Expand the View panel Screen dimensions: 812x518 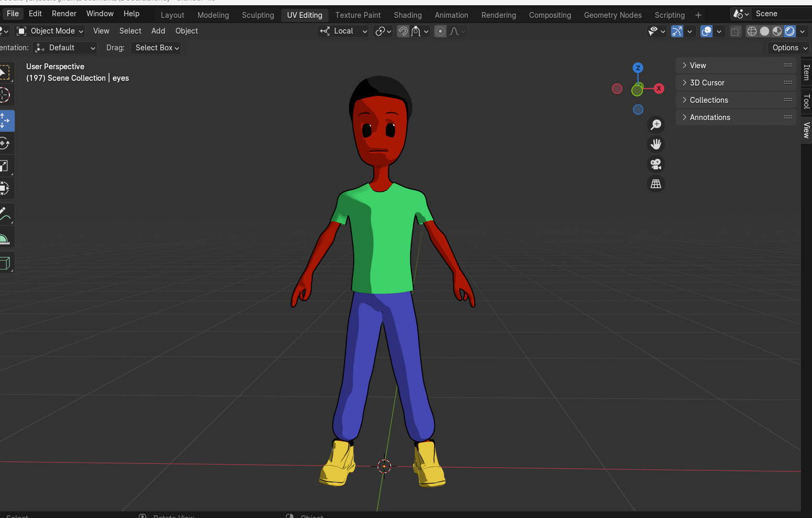pos(736,66)
